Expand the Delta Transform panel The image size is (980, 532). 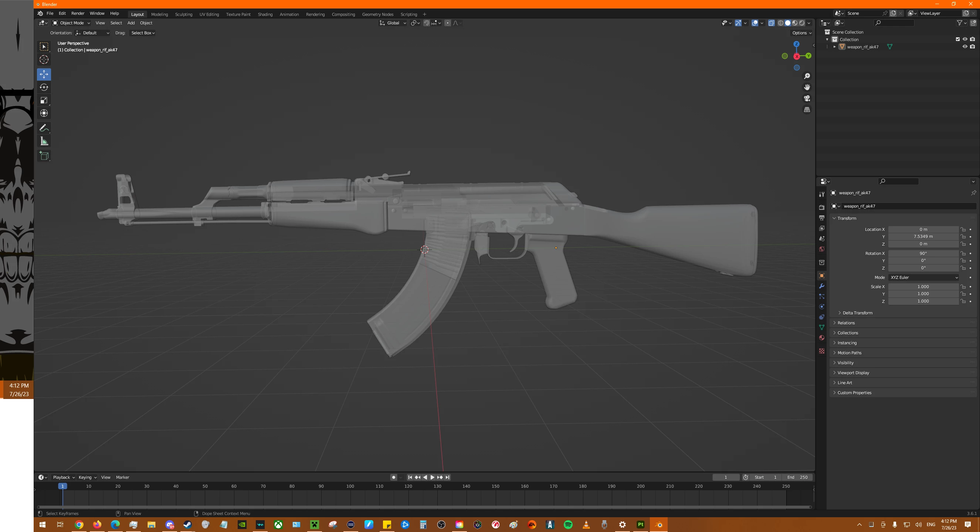(x=857, y=313)
